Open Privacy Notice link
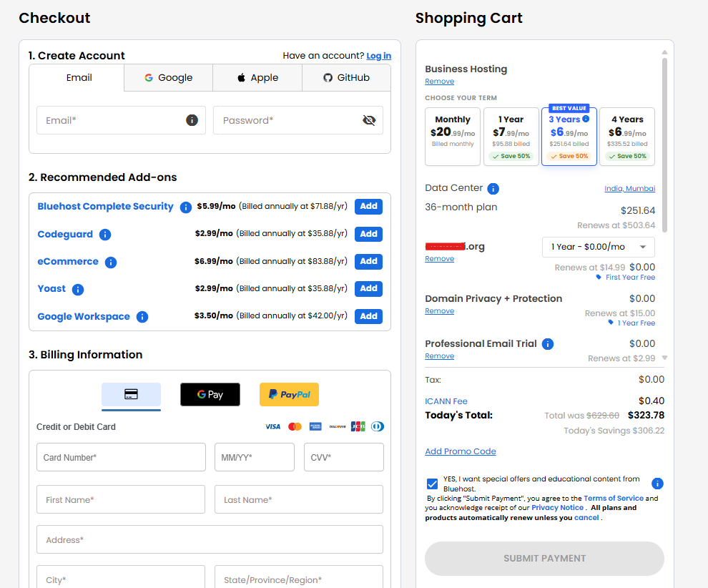This screenshot has width=708, height=588. (x=557, y=508)
